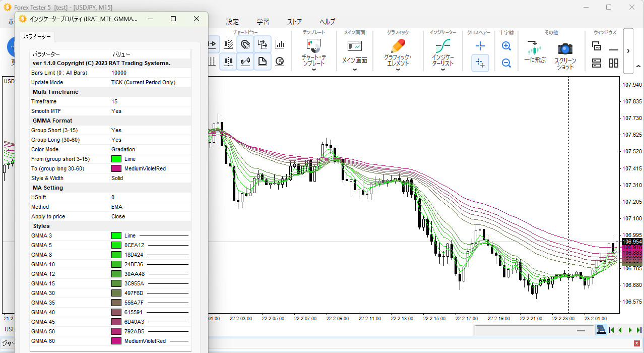Toggle Group Long (30-60) Yes value
The height and width of the screenshot is (353, 644).
[116, 140]
